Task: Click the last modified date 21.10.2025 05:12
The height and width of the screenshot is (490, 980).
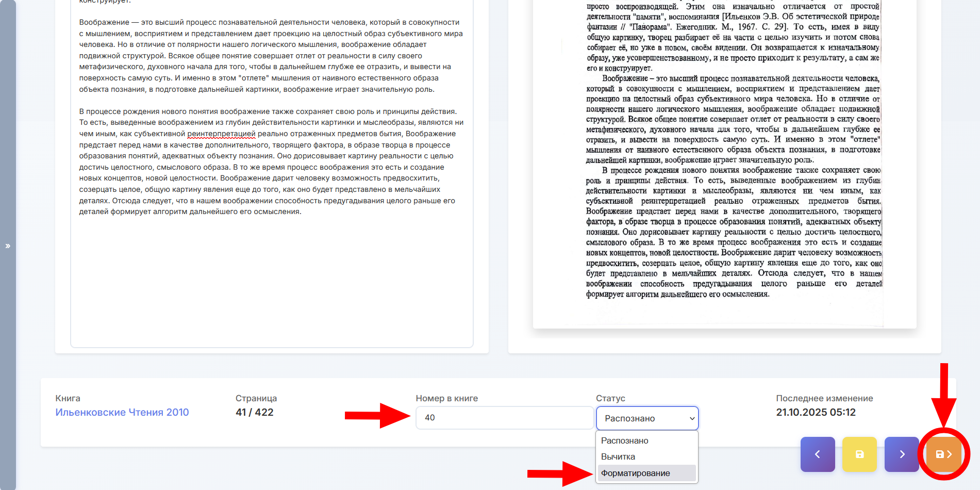Action: (x=816, y=412)
